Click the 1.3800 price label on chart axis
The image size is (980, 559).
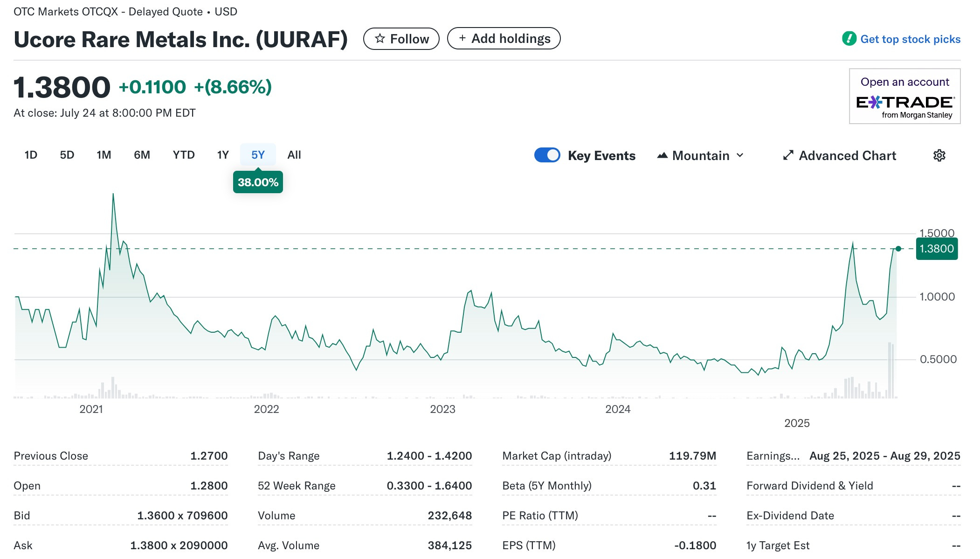click(936, 249)
